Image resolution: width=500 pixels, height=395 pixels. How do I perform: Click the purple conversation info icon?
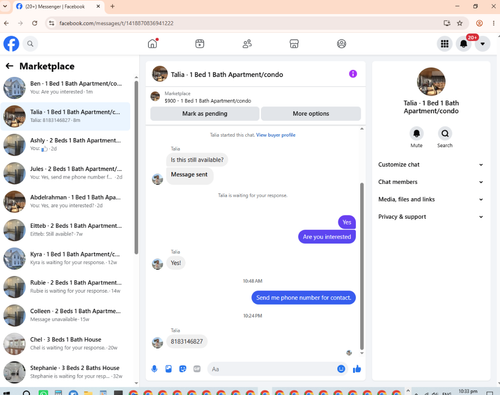353,74
